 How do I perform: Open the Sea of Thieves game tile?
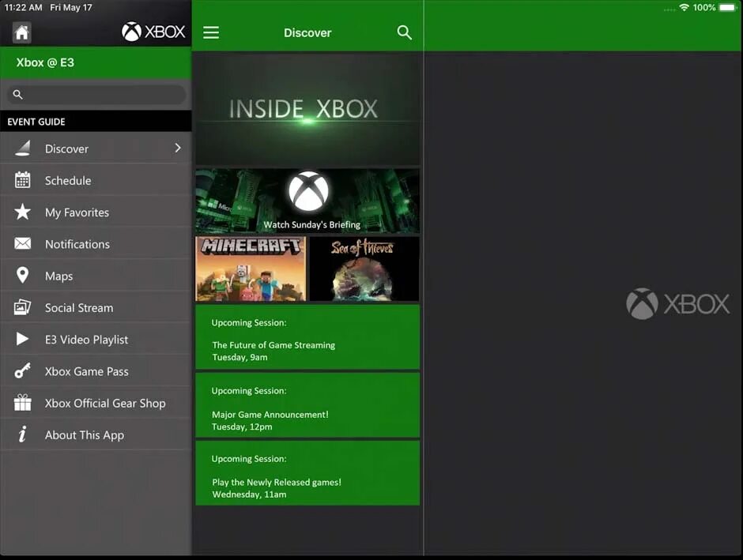[x=364, y=269]
